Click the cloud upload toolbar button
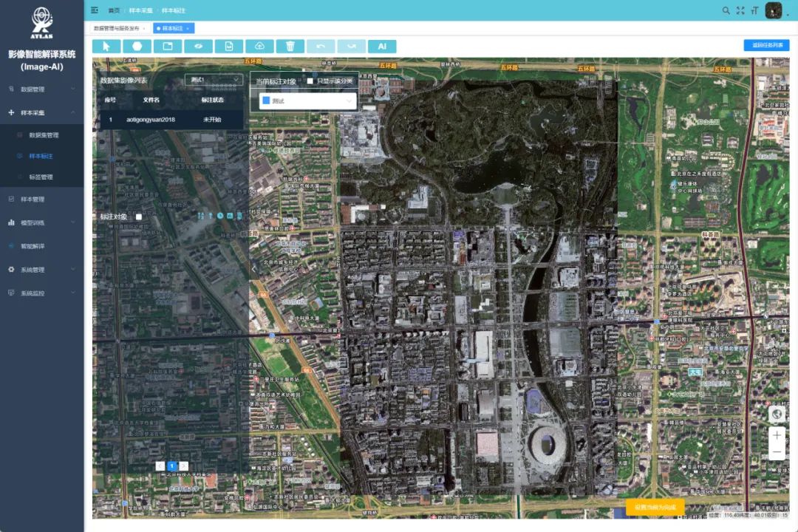Viewport: 798px width, 532px height. (x=259, y=46)
